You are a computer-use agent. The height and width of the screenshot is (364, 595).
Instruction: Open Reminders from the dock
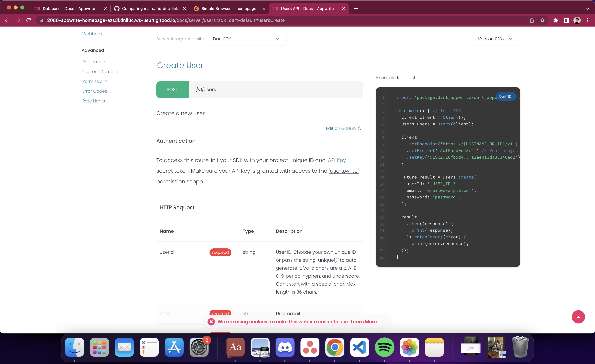(149, 347)
